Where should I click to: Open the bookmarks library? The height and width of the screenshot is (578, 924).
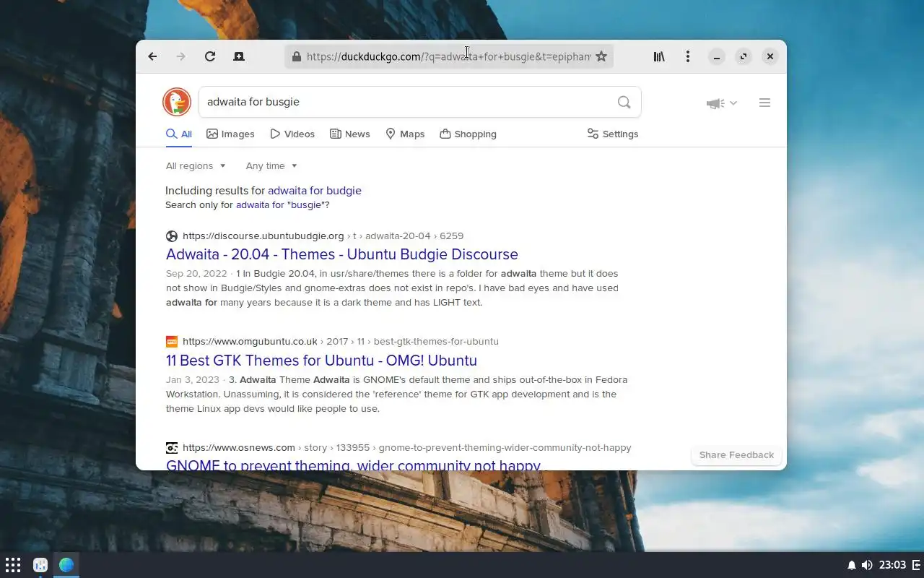pyautogui.click(x=659, y=56)
